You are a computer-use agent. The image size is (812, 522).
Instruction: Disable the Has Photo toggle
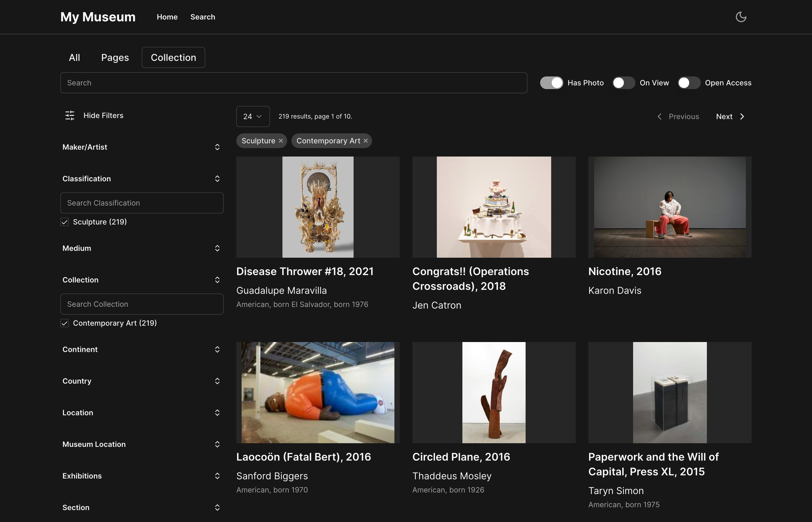point(552,83)
